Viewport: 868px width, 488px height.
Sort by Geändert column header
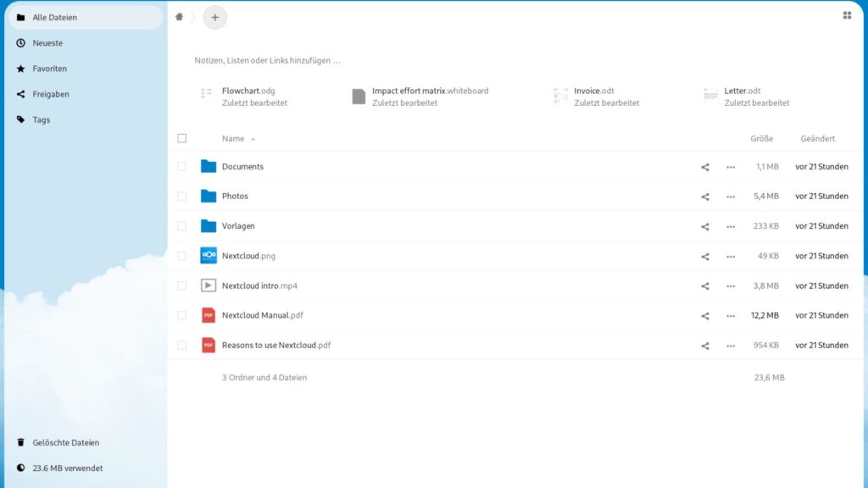818,138
